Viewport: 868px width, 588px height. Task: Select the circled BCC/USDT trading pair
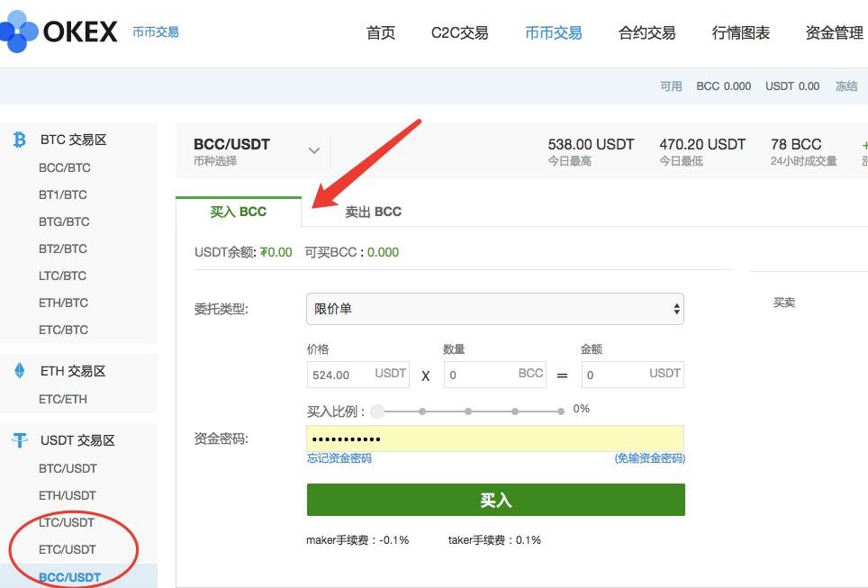coord(70,576)
